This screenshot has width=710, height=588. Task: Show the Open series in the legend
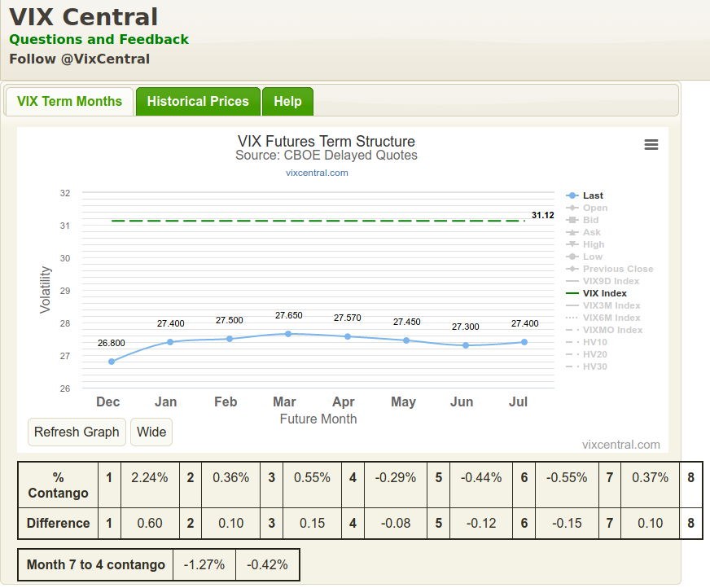[594, 208]
